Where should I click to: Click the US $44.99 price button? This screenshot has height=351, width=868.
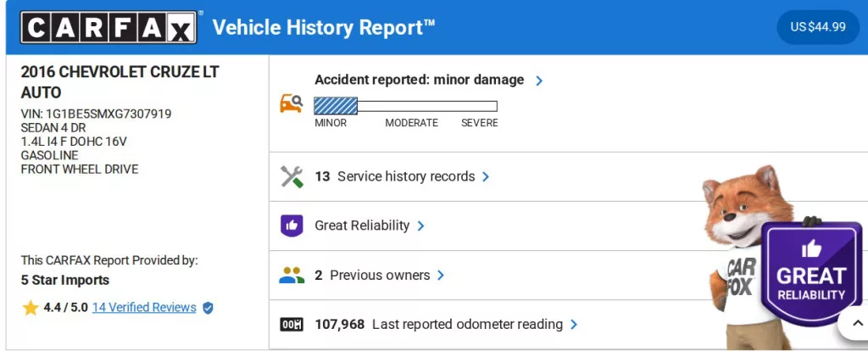(817, 27)
